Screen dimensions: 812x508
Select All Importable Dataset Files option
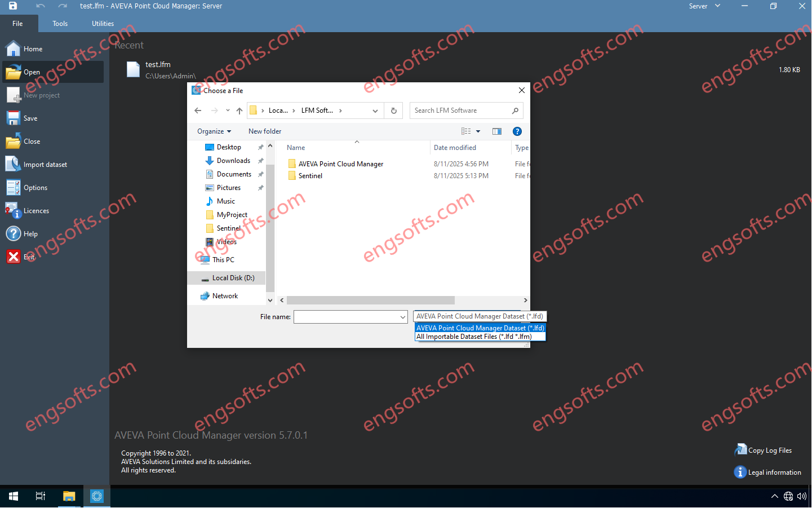pyautogui.click(x=481, y=337)
